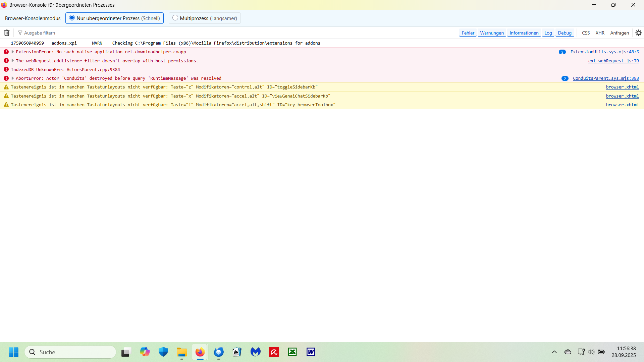Expand the AbortError Conduits message

tap(13, 78)
